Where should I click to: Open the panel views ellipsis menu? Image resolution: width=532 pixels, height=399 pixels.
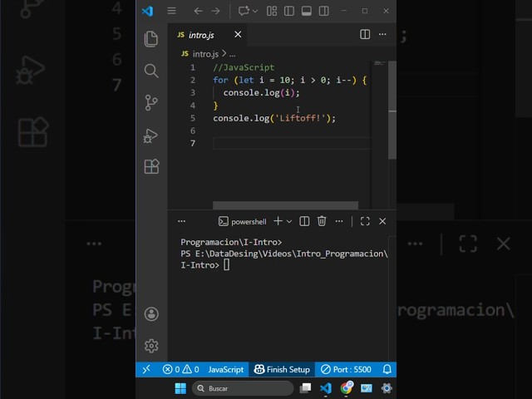coord(182,222)
